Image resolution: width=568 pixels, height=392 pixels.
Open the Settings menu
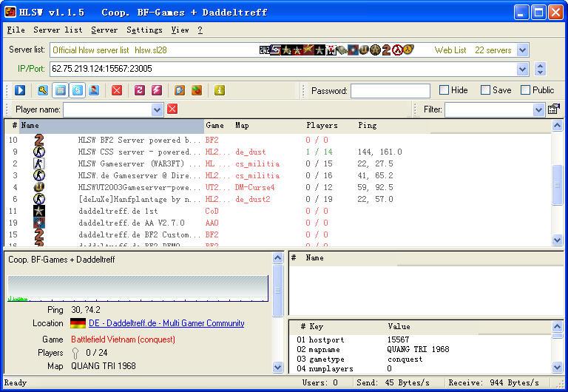coord(144,30)
